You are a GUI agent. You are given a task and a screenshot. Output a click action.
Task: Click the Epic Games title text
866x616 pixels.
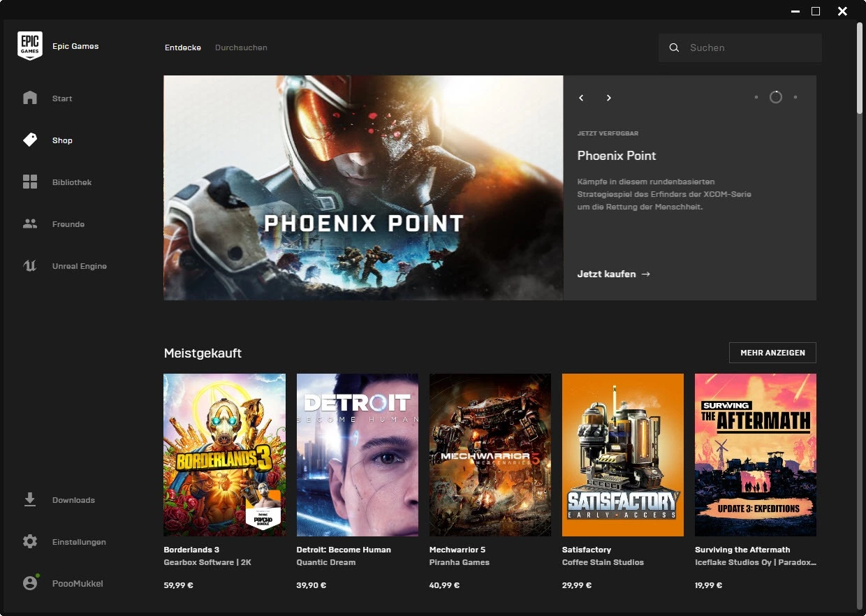(x=75, y=46)
